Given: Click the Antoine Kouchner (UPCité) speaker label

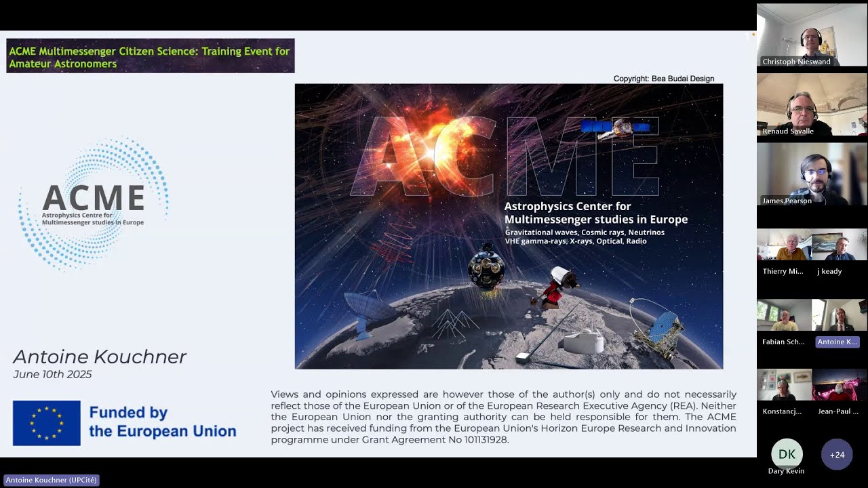Looking at the screenshot, I should click(52, 480).
